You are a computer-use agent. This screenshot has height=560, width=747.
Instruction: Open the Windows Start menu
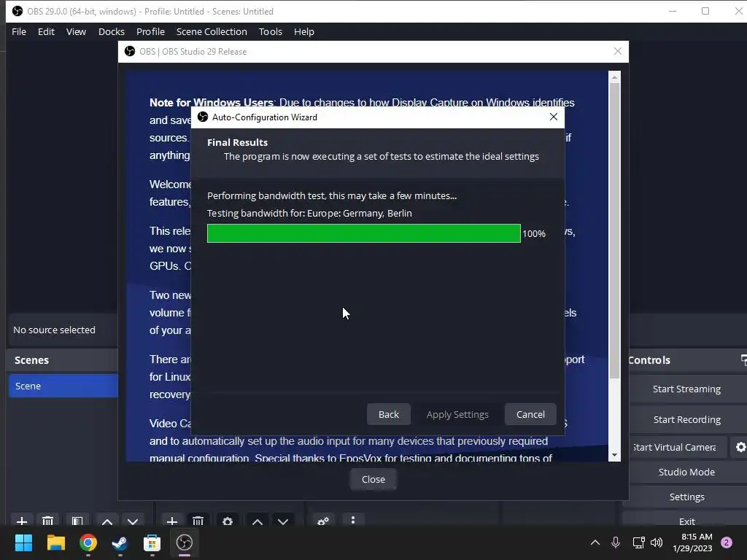tap(23, 542)
